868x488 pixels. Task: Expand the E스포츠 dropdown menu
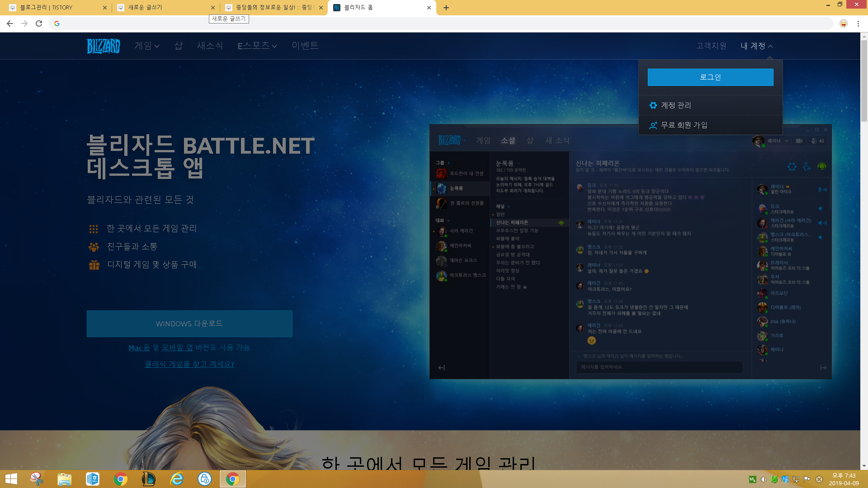click(x=257, y=46)
